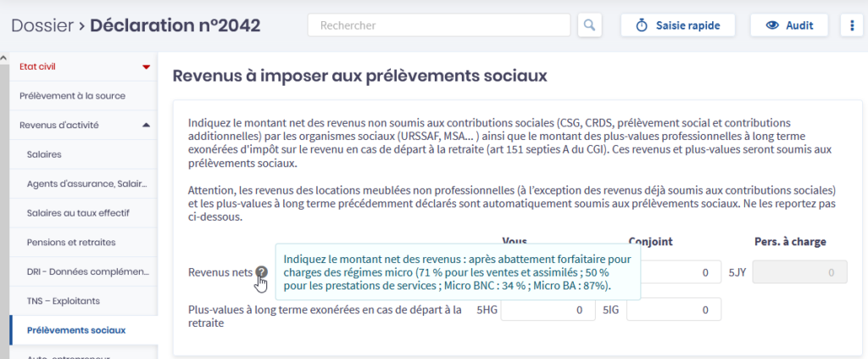
Task: Open the Audit view
Action: tap(789, 25)
